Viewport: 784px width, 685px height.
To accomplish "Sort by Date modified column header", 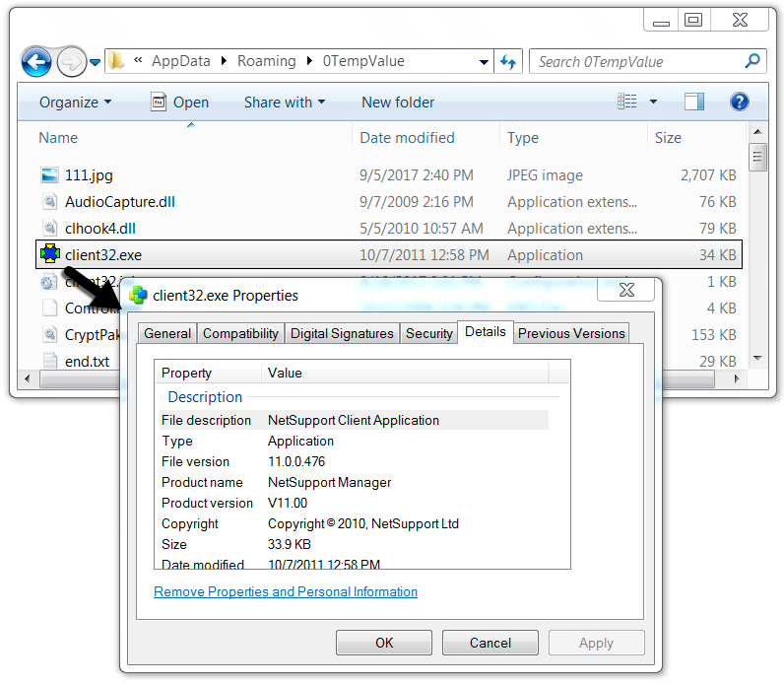I will pyautogui.click(x=408, y=138).
